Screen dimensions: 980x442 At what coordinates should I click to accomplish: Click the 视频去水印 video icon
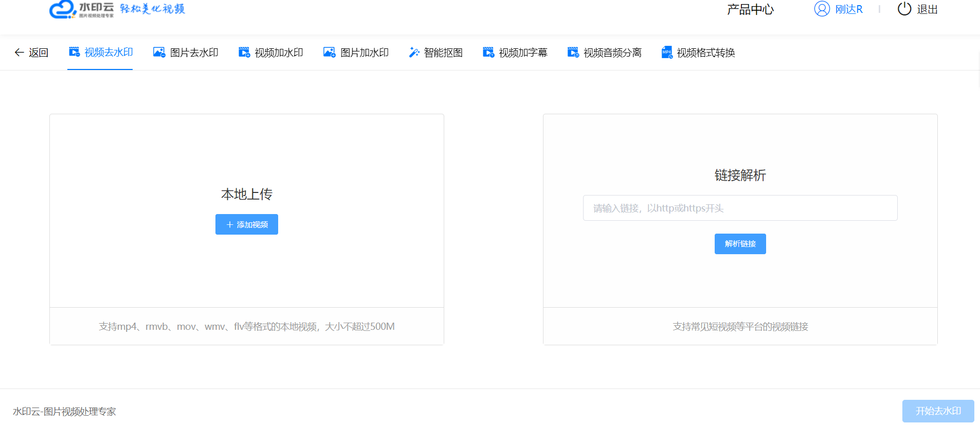[x=75, y=52]
